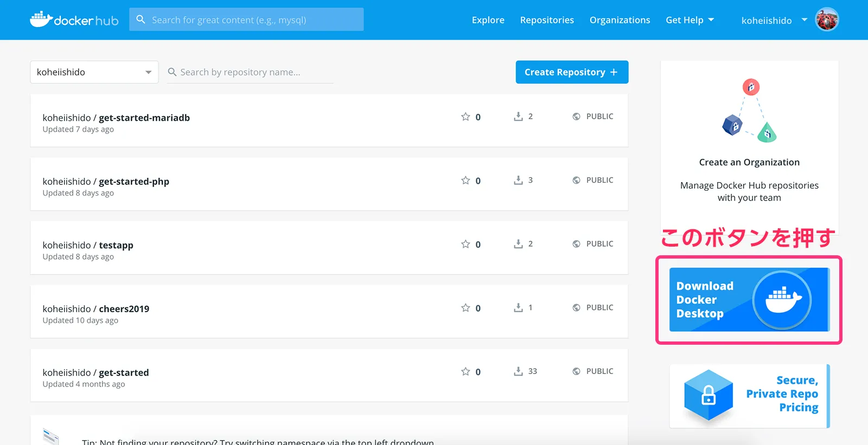Open Repositories in the top navigation
The image size is (868, 445).
[547, 20]
